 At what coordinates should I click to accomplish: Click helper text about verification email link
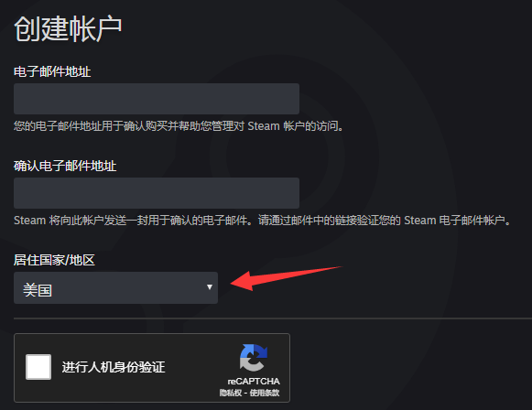click(x=262, y=221)
